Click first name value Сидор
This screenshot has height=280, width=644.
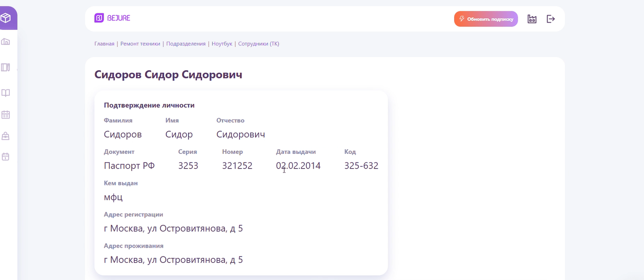point(179,135)
